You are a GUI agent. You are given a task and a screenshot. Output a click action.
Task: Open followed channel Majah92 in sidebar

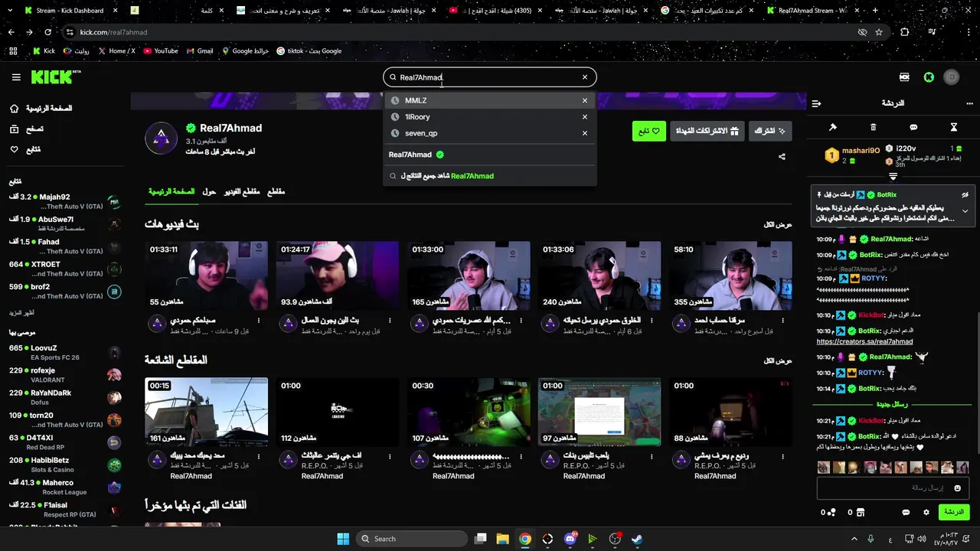coord(65,202)
